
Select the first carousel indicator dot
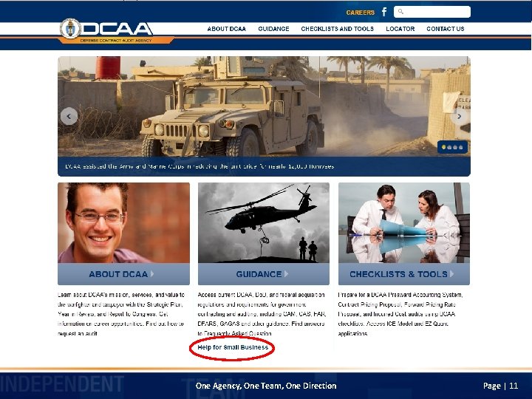click(443, 147)
